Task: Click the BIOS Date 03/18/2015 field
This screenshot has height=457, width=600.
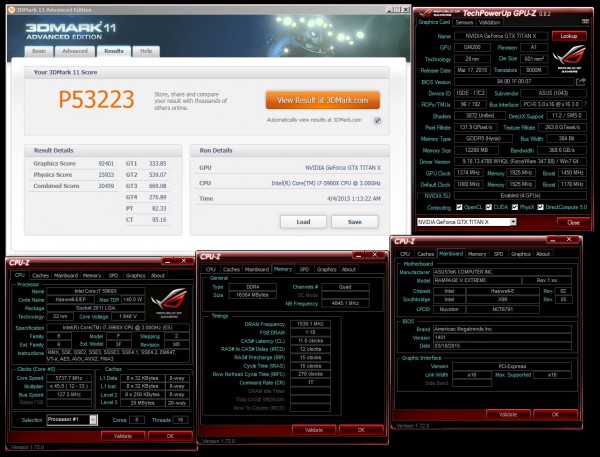Action: 502,346
